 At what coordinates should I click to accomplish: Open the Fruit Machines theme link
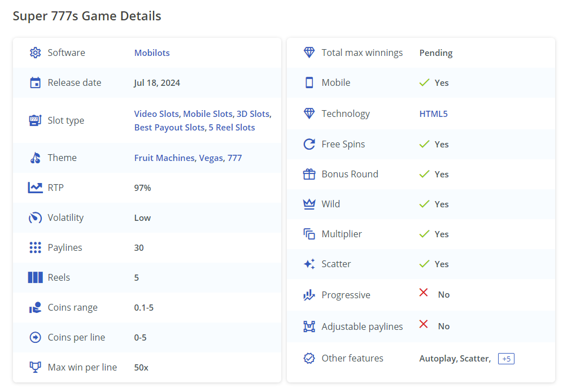click(164, 158)
